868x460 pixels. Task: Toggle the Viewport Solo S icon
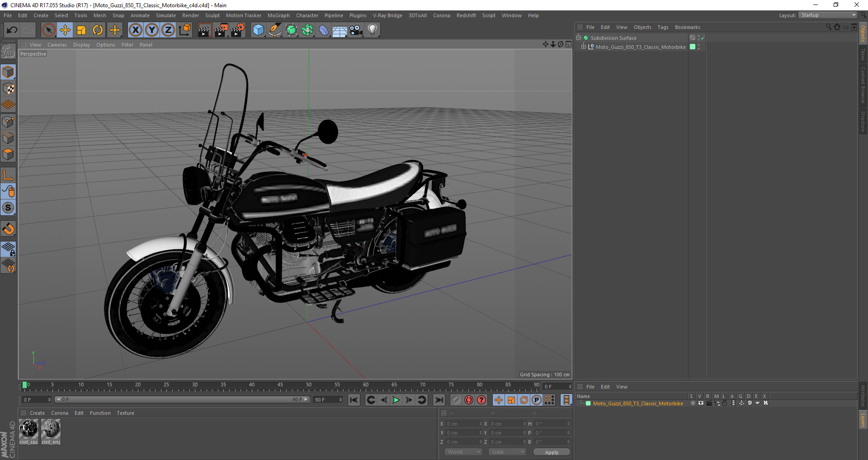point(8,208)
